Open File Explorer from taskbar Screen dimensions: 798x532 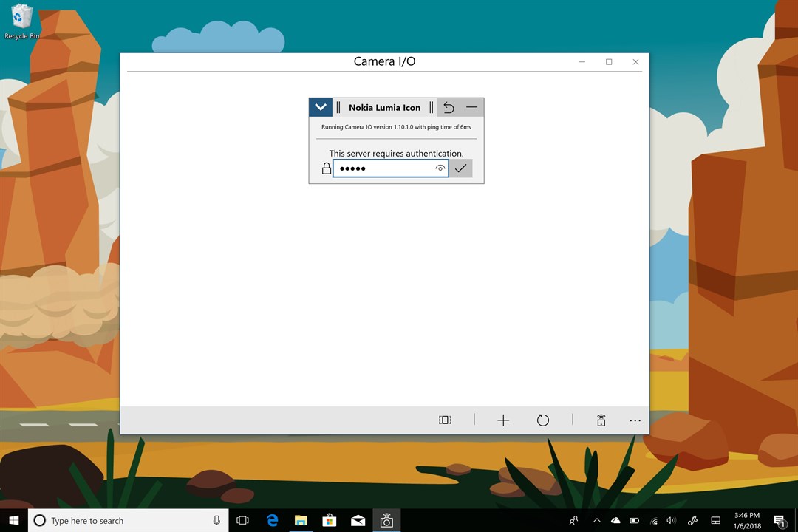pyautogui.click(x=301, y=520)
